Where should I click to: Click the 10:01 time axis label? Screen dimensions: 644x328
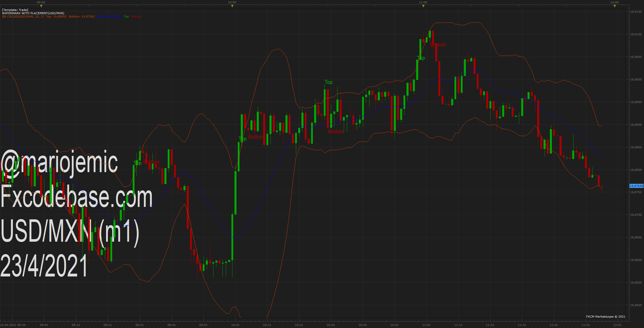[235, 325]
